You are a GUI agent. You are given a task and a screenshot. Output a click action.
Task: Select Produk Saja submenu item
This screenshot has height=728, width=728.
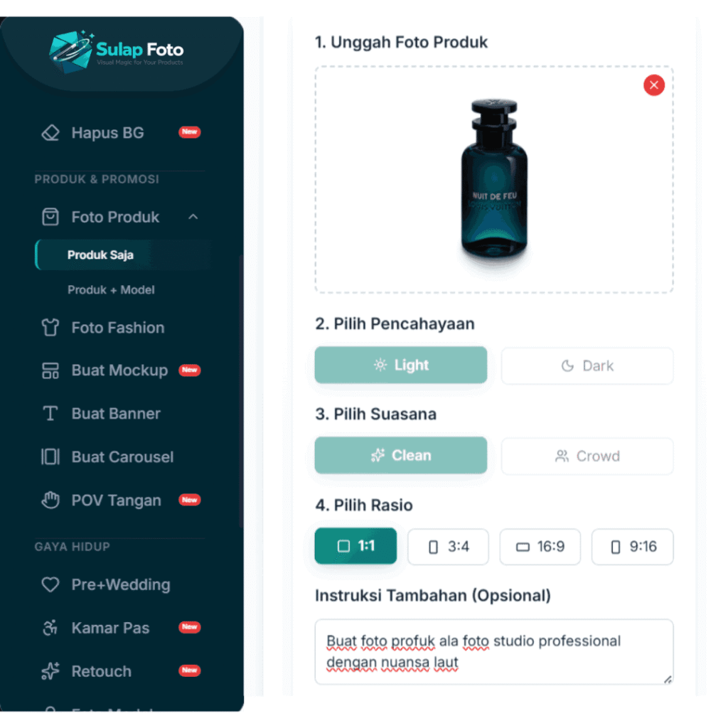tap(123, 255)
